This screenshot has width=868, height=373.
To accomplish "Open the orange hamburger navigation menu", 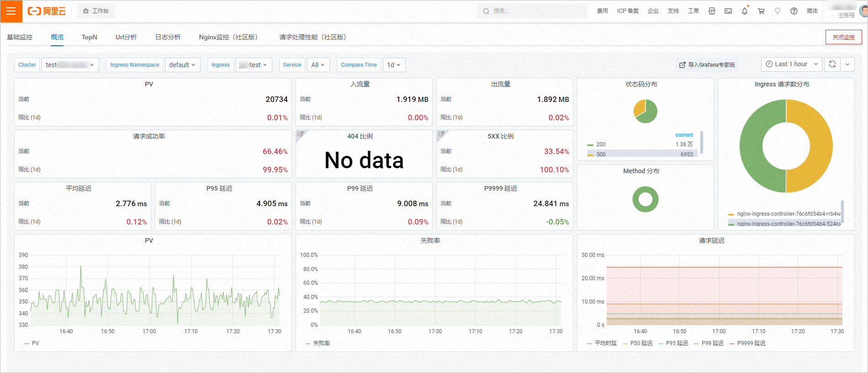I will (11, 11).
